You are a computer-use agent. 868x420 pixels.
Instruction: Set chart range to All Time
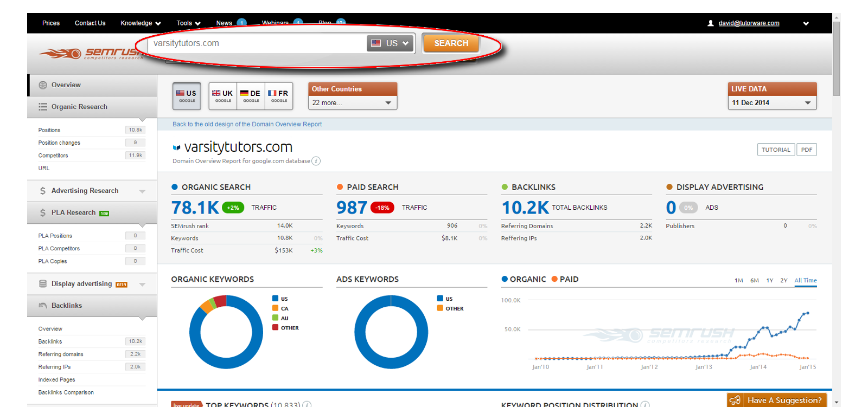[x=806, y=280]
